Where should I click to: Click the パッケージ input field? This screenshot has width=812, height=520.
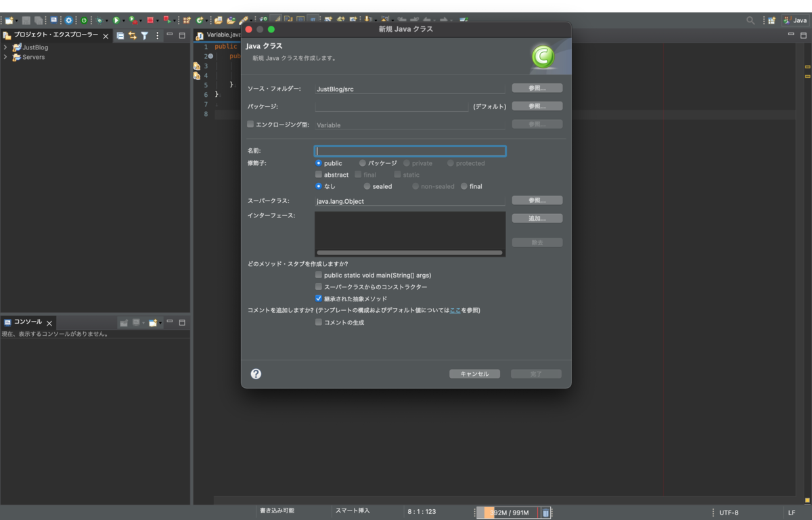point(392,106)
